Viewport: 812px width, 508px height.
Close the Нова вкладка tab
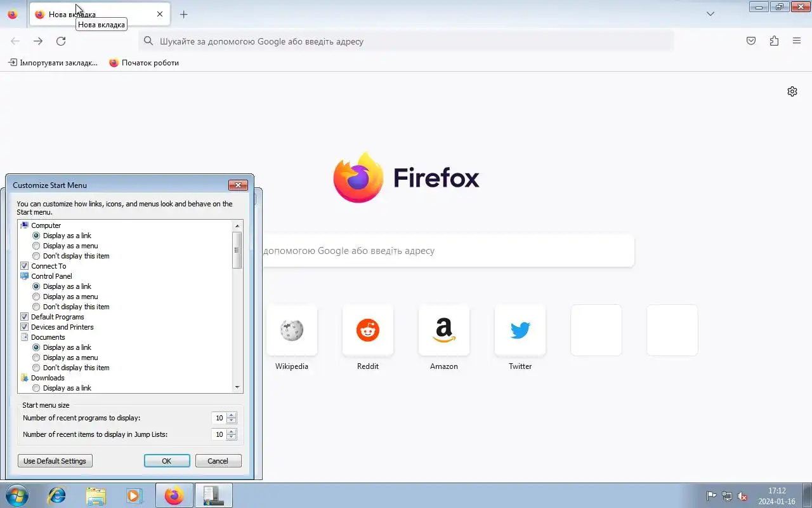(160, 14)
